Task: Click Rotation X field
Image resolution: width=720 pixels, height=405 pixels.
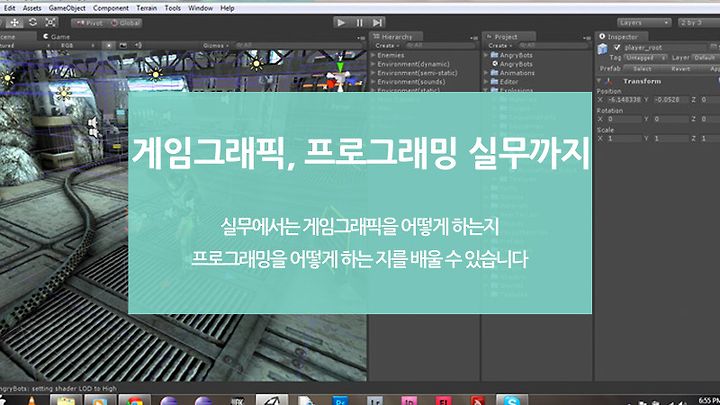Action: 623,119
